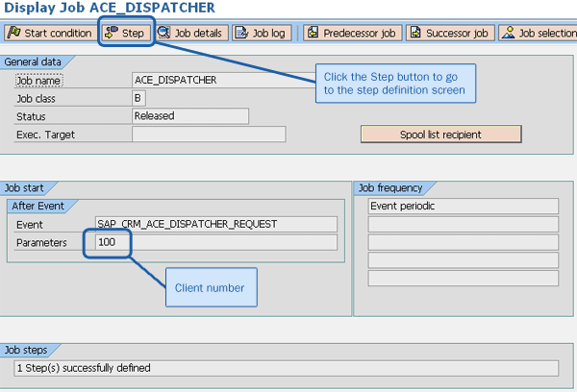Click the Event label in After Event
The image size is (577, 392).
[x=30, y=225]
